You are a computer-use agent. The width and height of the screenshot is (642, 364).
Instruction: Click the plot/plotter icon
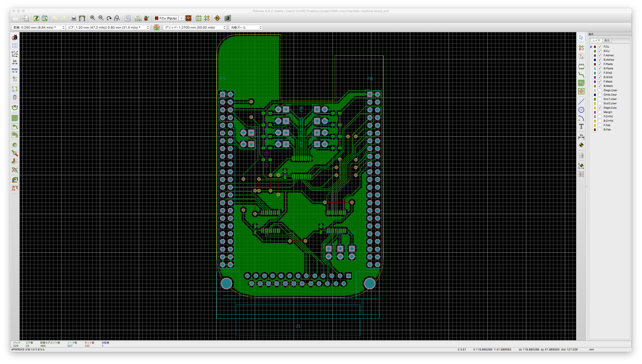(x=82, y=18)
